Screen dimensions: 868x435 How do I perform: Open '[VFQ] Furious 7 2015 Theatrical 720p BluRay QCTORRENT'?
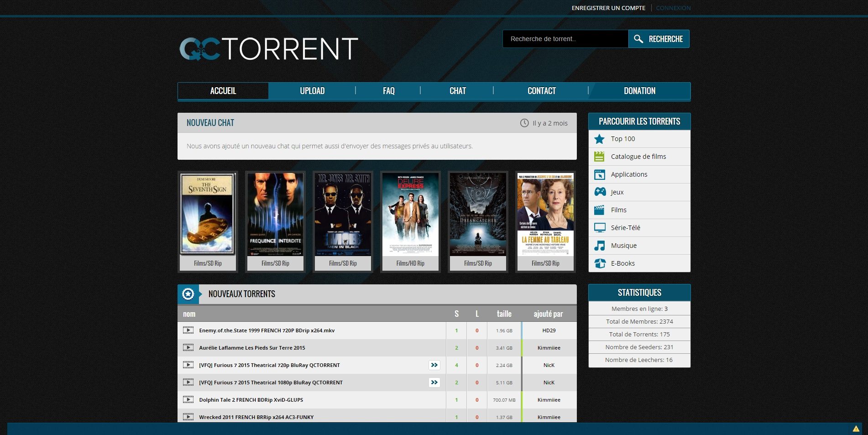click(269, 365)
